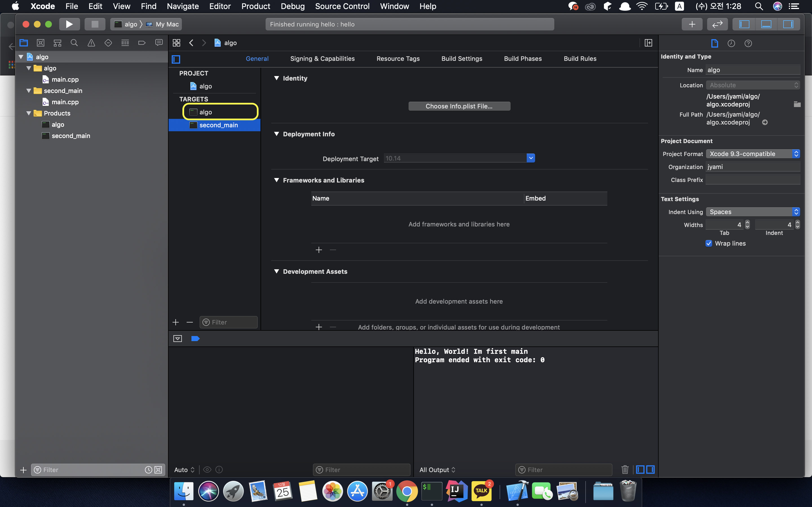Image resolution: width=812 pixels, height=507 pixels.
Task: Open the Issue navigator warning icon
Action: pos(91,43)
